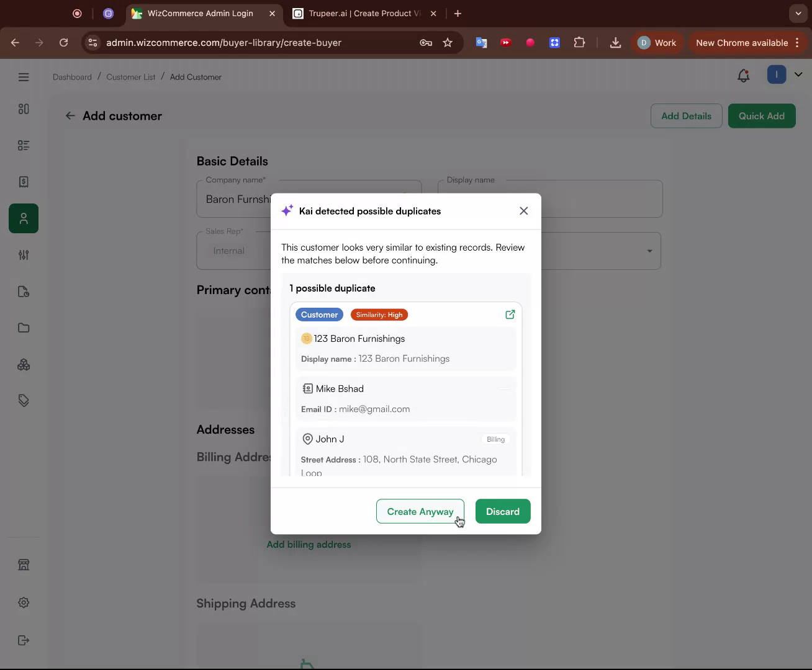Expand the dropdown arrow right of dialog
Image resolution: width=812 pixels, height=670 pixels.
(649, 251)
